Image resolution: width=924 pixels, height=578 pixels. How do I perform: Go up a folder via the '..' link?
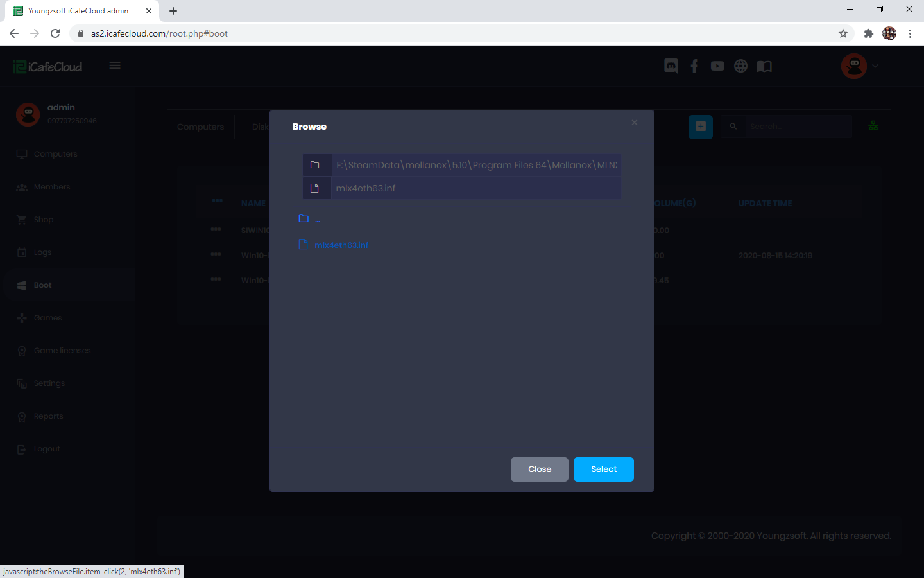pyautogui.click(x=316, y=218)
